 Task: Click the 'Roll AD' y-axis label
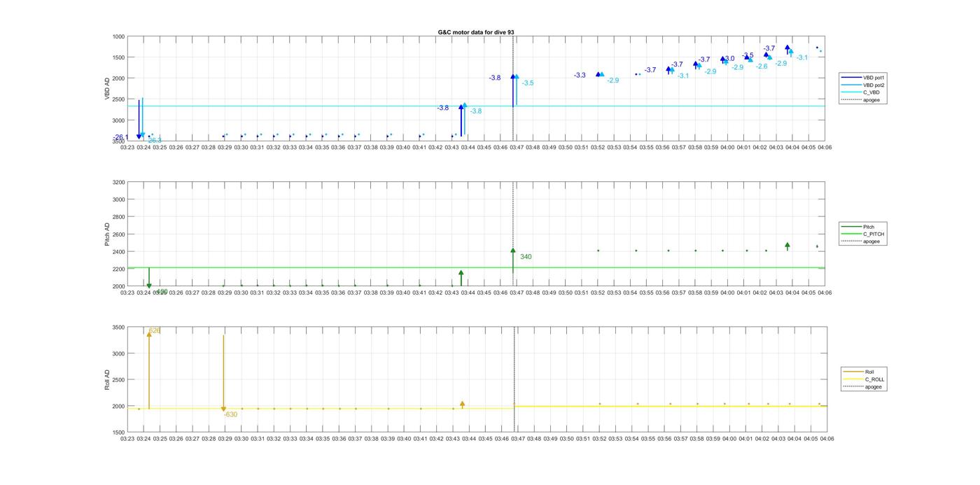click(x=108, y=380)
